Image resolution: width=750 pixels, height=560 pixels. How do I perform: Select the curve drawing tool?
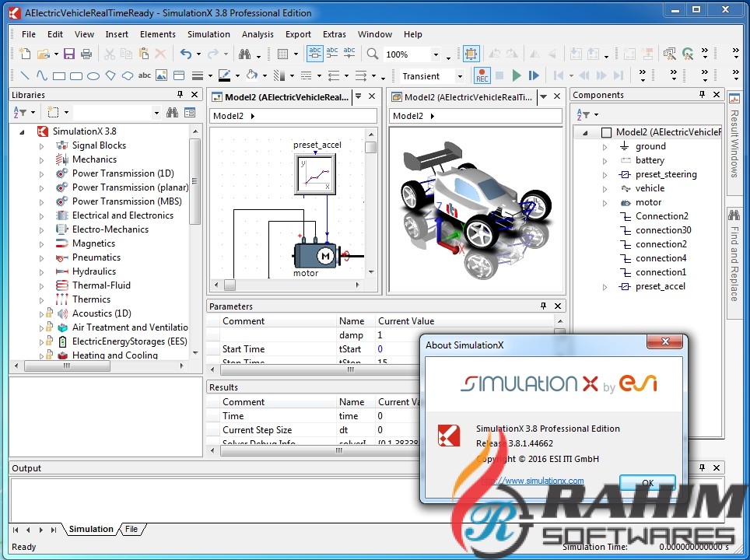tap(41, 75)
